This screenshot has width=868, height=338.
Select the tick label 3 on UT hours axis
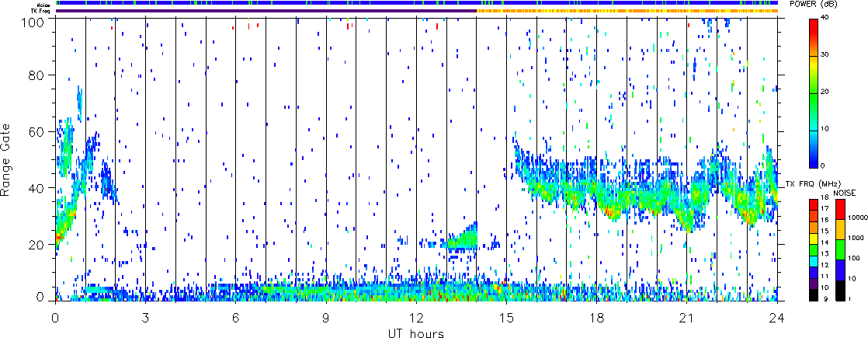[x=146, y=318]
